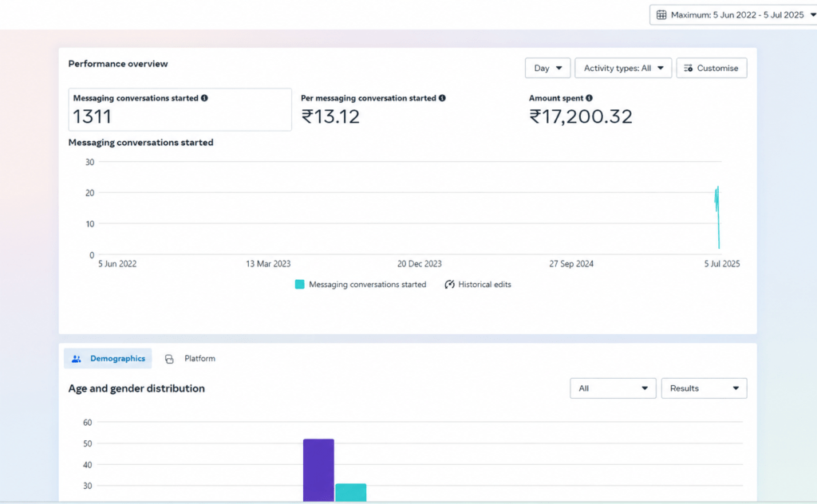
Task: Click the calendar icon in date range selector
Action: tap(661, 15)
